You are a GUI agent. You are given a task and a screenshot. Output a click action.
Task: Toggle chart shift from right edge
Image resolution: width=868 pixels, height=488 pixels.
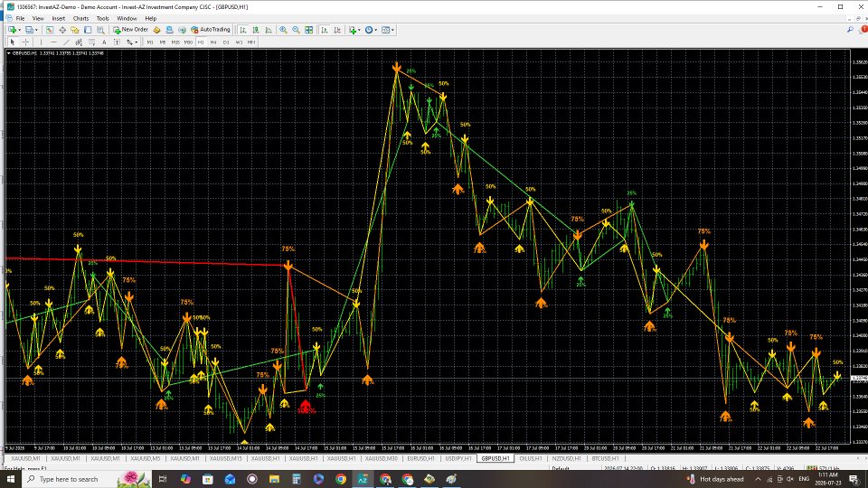click(337, 30)
